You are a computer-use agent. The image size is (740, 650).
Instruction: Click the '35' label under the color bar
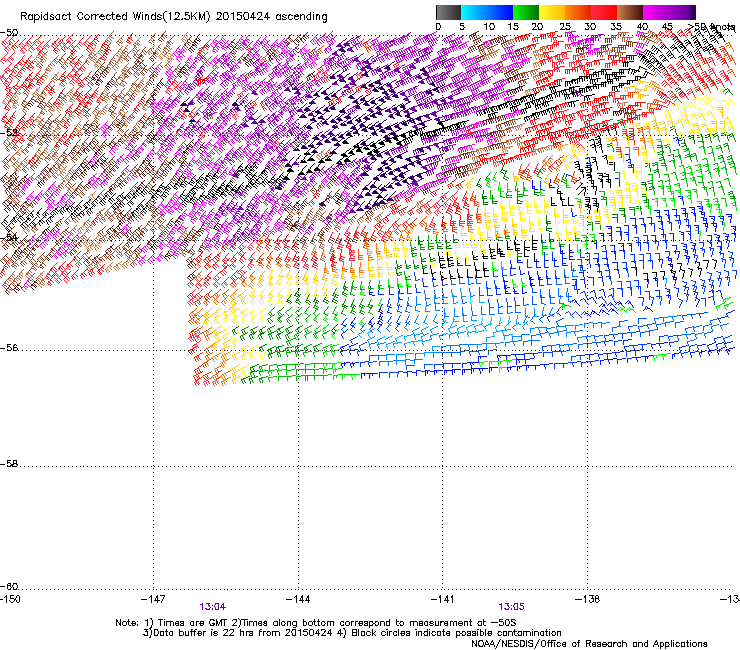coord(616,27)
